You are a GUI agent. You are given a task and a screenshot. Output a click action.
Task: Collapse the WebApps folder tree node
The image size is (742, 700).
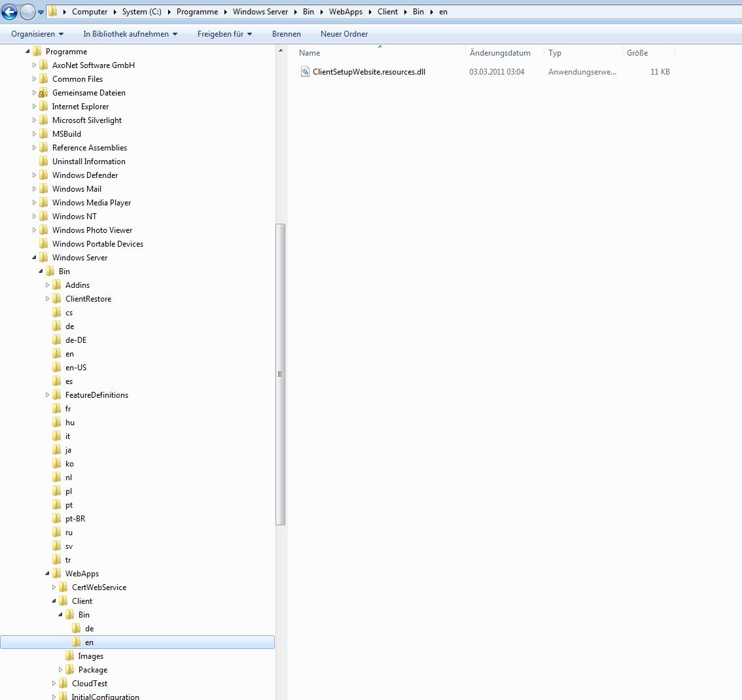[x=48, y=574]
